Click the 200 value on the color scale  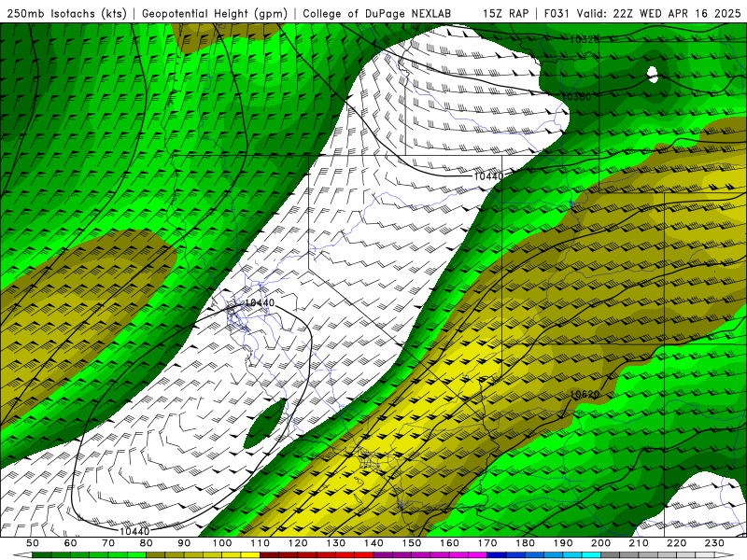coord(600,543)
